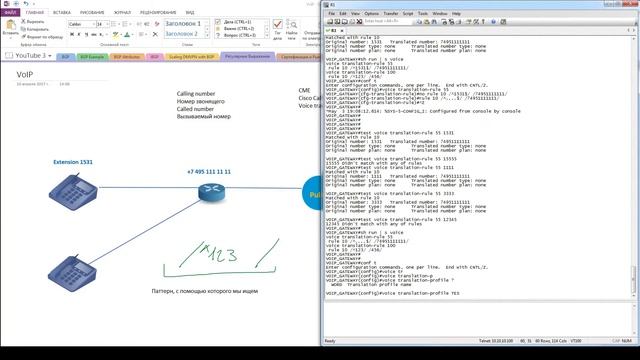Apply the Заголовок 1 heading style
Viewport: 640px width, 360px height.
tap(183, 24)
